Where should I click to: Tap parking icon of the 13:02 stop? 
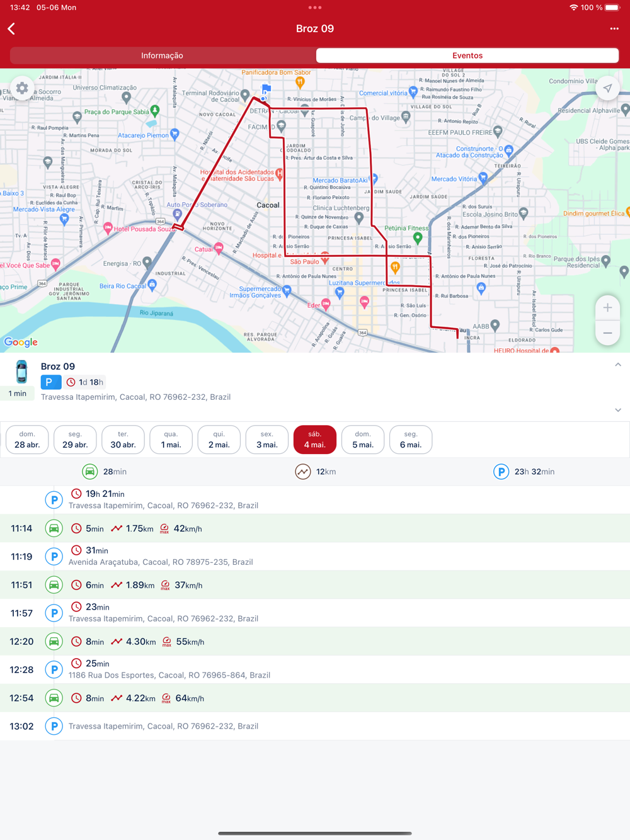(54, 727)
